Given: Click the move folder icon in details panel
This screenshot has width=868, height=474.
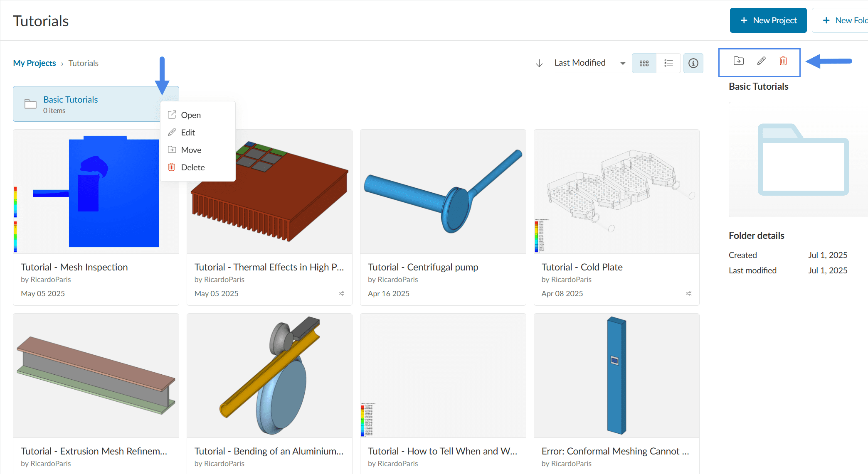Looking at the screenshot, I should pos(738,61).
